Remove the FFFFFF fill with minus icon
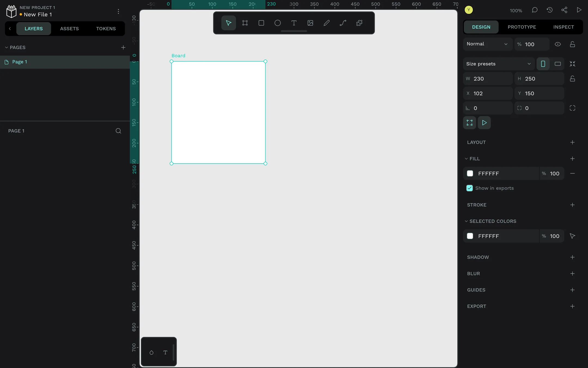The image size is (588, 368). point(572,174)
